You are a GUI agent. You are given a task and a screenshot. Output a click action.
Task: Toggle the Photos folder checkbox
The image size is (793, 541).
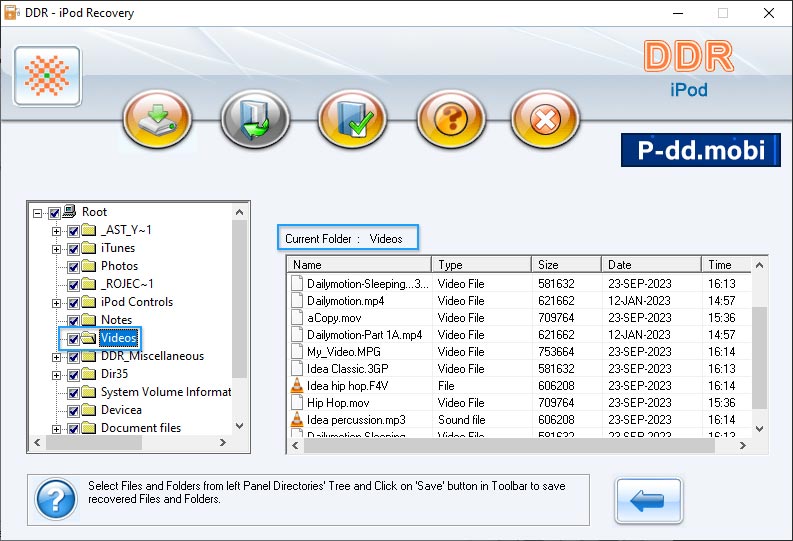[73, 267]
